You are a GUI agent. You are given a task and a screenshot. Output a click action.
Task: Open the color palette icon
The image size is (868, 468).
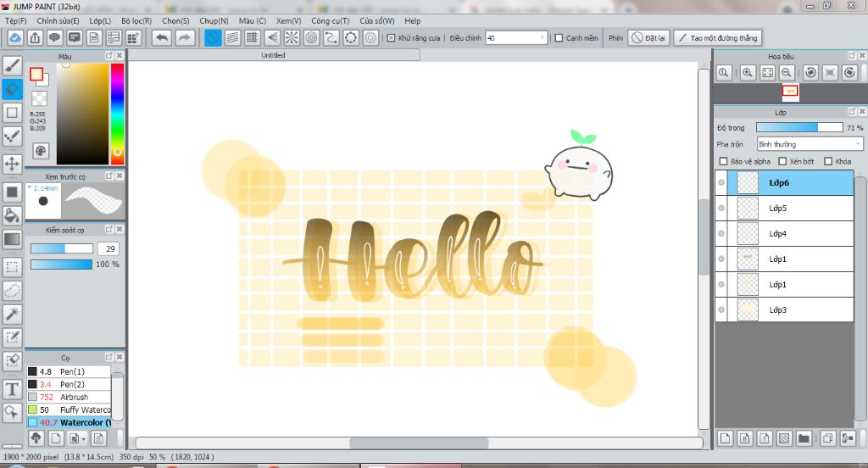click(x=41, y=151)
